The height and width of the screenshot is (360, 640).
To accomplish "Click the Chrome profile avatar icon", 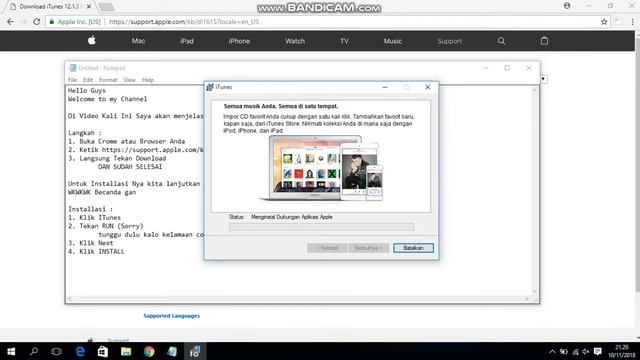I will [567, 6].
